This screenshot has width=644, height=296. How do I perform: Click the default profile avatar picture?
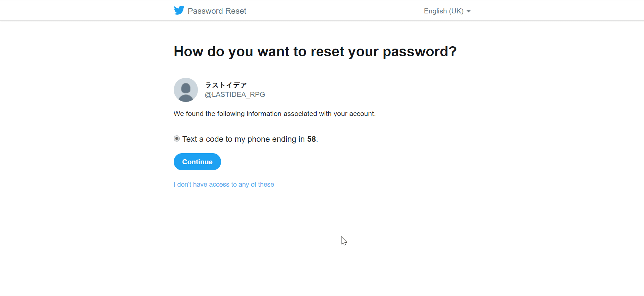click(186, 90)
